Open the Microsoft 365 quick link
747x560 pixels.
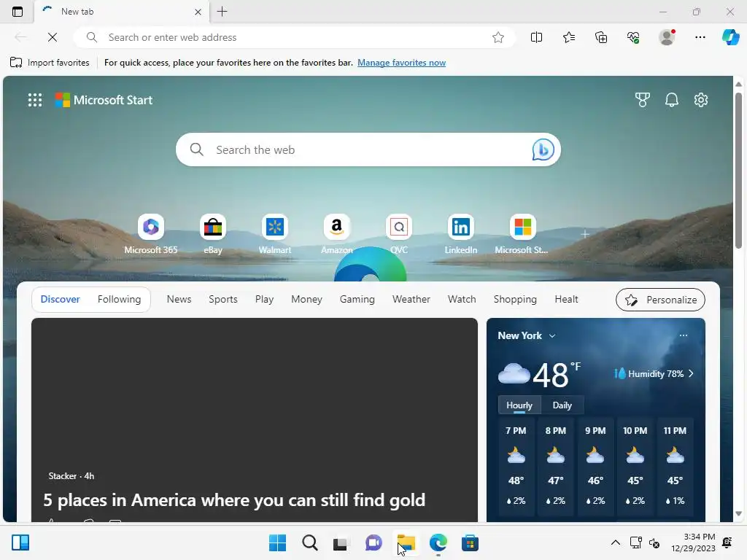pos(150,234)
